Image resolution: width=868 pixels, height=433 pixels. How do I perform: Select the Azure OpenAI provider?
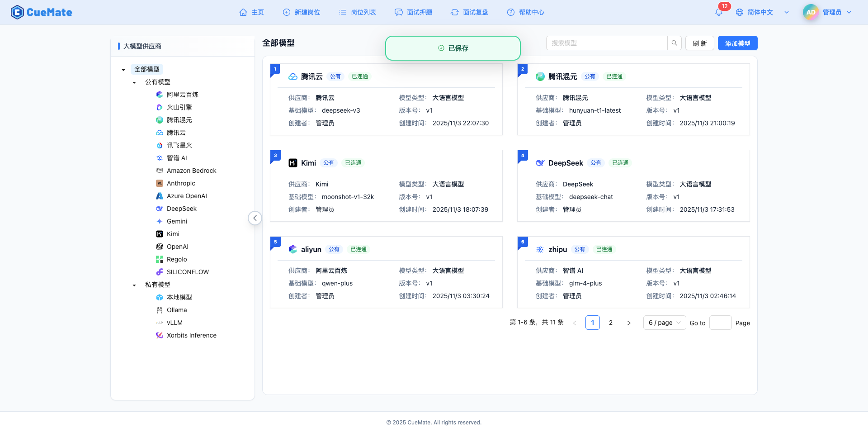click(187, 196)
